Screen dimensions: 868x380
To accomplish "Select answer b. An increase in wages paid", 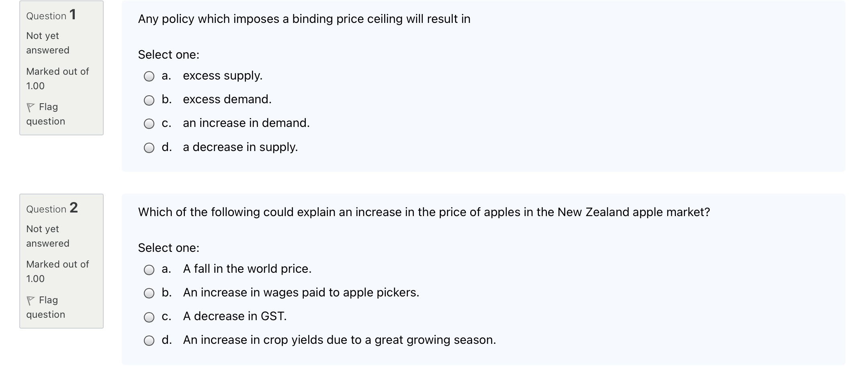I will click(149, 294).
